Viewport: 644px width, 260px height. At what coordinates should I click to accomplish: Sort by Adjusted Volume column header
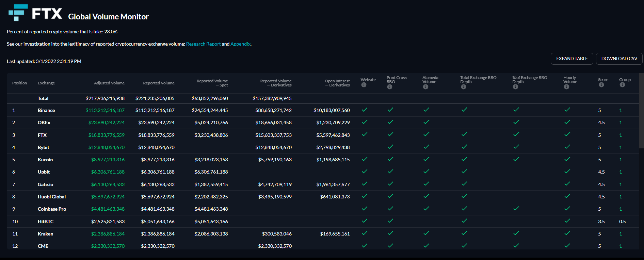(109, 83)
